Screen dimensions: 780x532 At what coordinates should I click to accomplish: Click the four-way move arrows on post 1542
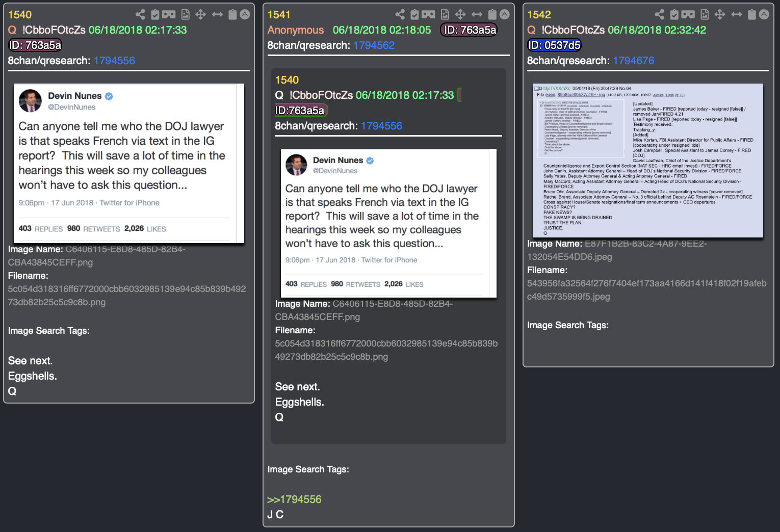coord(720,14)
